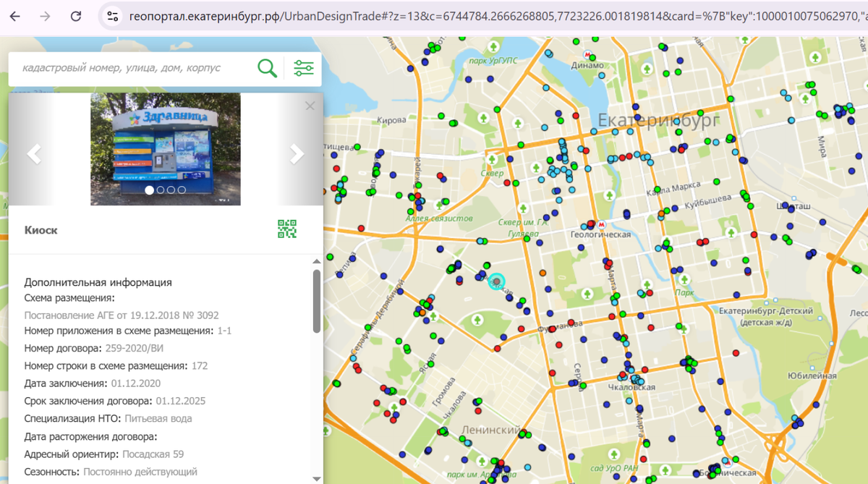Click contract term date 01.12.2025
This screenshot has height=484, width=868.
coord(181,401)
